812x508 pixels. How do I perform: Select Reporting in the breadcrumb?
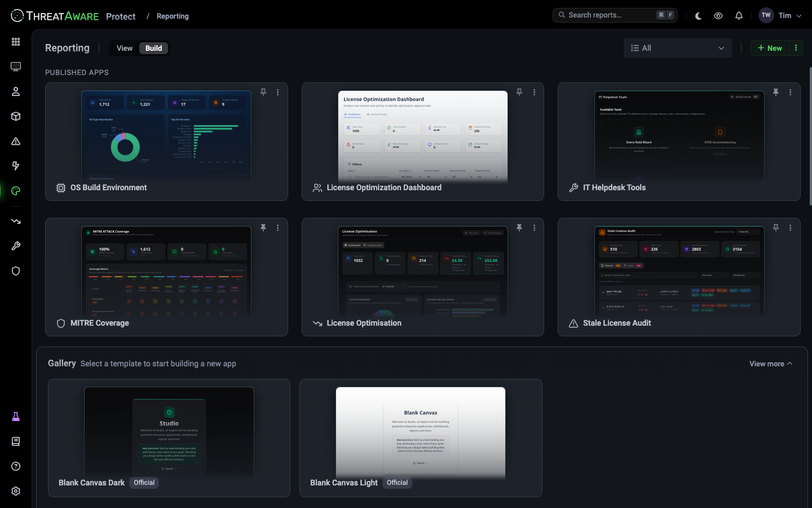(173, 16)
